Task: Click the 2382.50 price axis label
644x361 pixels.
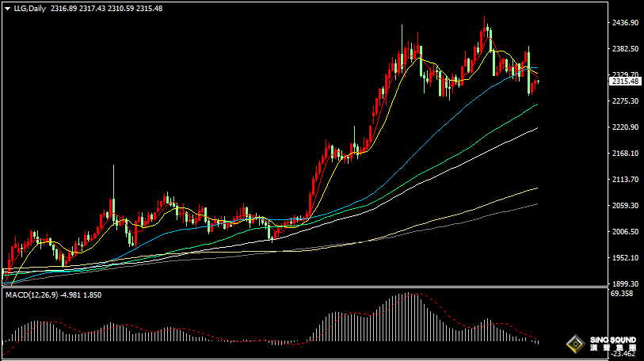Action: [624, 49]
